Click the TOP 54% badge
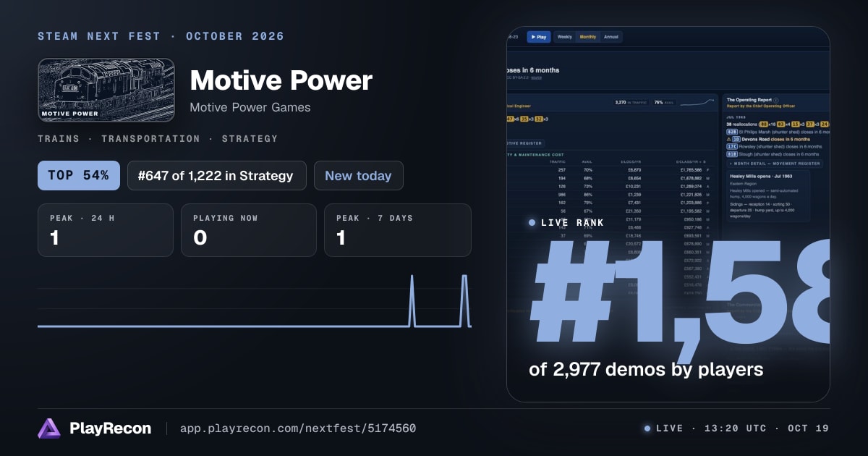The width and height of the screenshot is (868, 456). [x=79, y=175]
